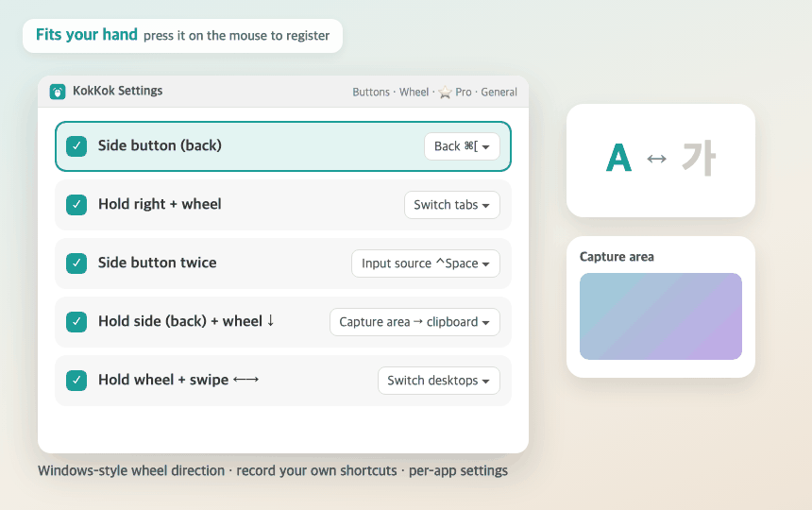Screen dimensions: 812x510
Task: Uncheck Hold wheel + swipe checkbox
Action: [x=76, y=380]
